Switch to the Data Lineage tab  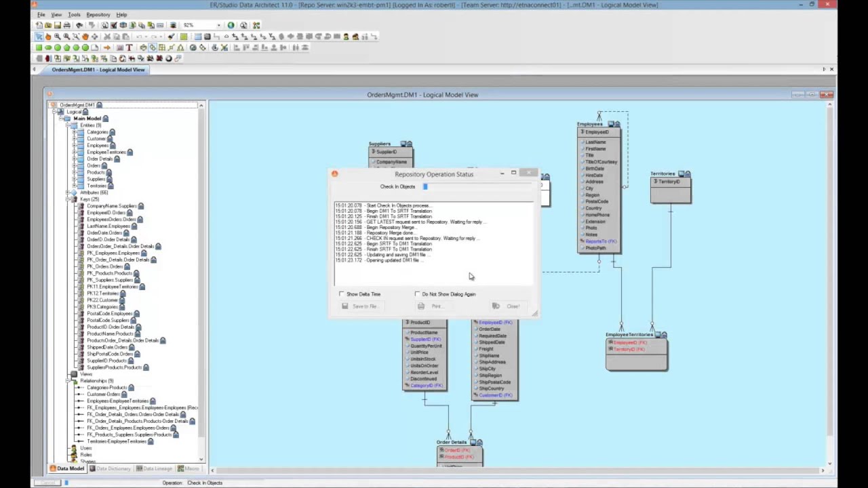153,468
